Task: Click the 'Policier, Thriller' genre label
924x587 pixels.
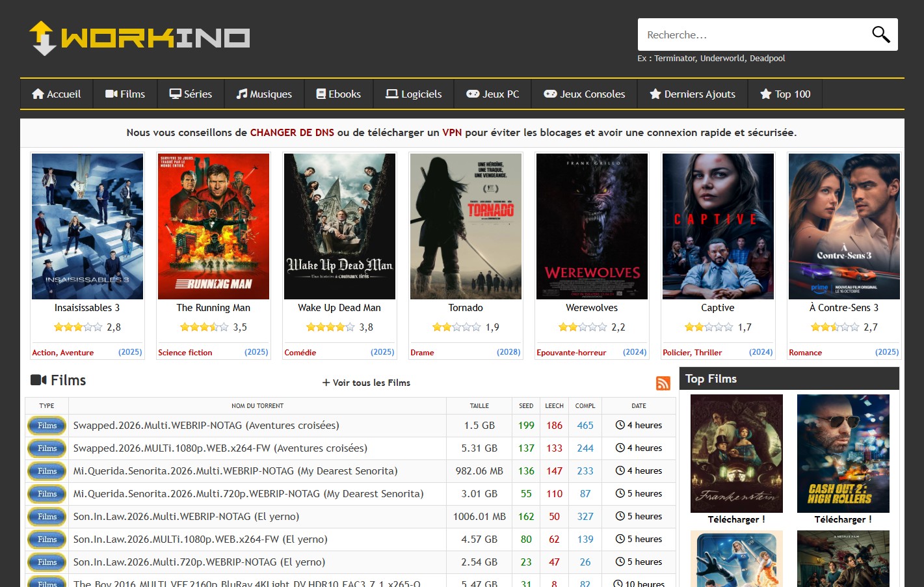Action: (693, 353)
